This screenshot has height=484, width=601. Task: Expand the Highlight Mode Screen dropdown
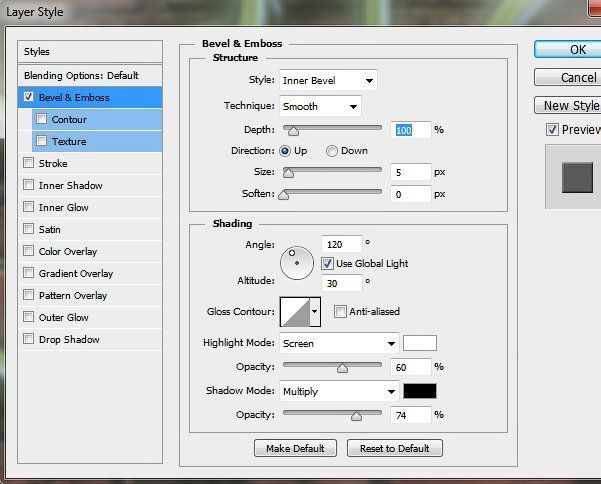click(x=340, y=343)
